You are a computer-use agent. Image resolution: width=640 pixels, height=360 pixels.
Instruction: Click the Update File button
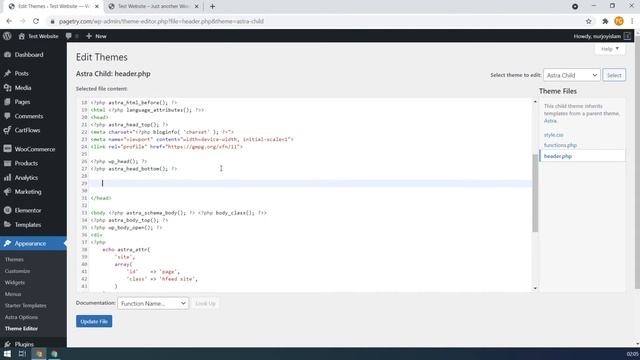(x=94, y=321)
